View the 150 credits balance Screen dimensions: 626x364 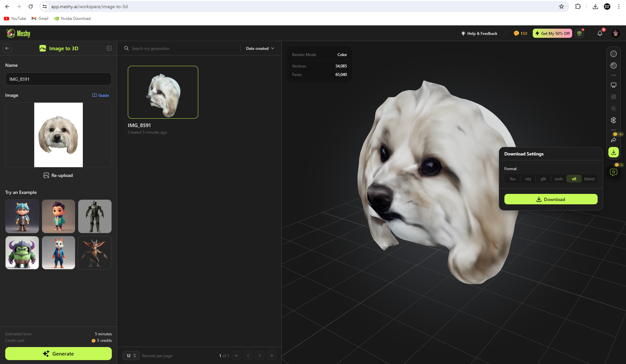(520, 33)
